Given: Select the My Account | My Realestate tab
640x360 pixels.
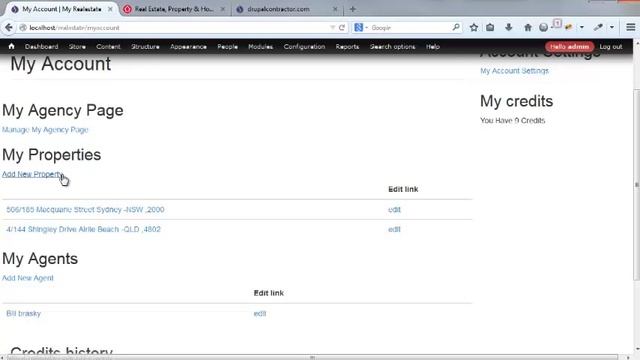Looking at the screenshot, I should click(x=62, y=9).
